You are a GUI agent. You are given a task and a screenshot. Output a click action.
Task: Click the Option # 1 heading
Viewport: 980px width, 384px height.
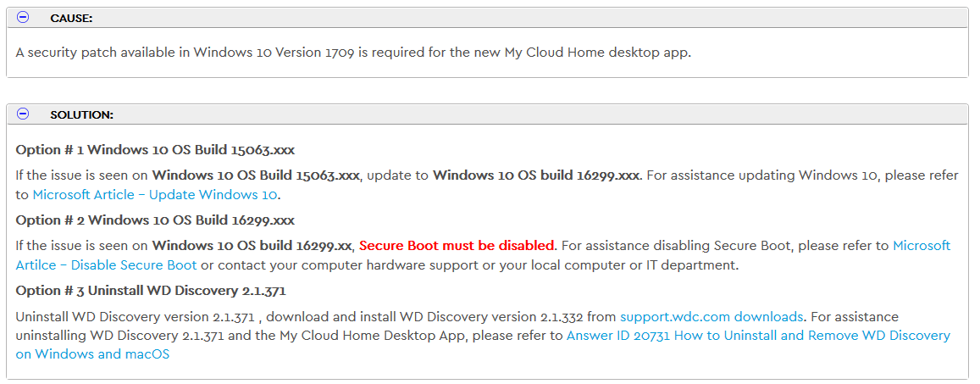coord(155,150)
